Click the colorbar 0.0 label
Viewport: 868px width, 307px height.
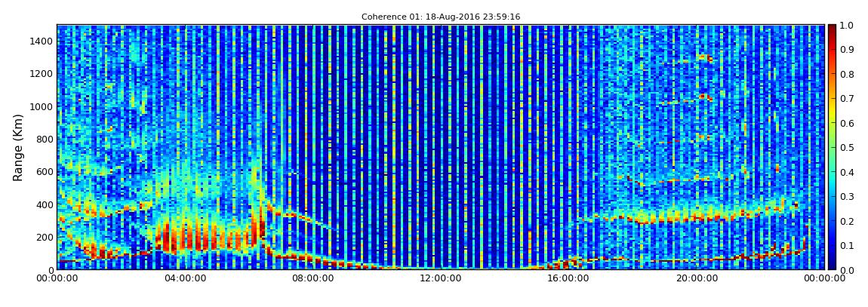coord(848,270)
